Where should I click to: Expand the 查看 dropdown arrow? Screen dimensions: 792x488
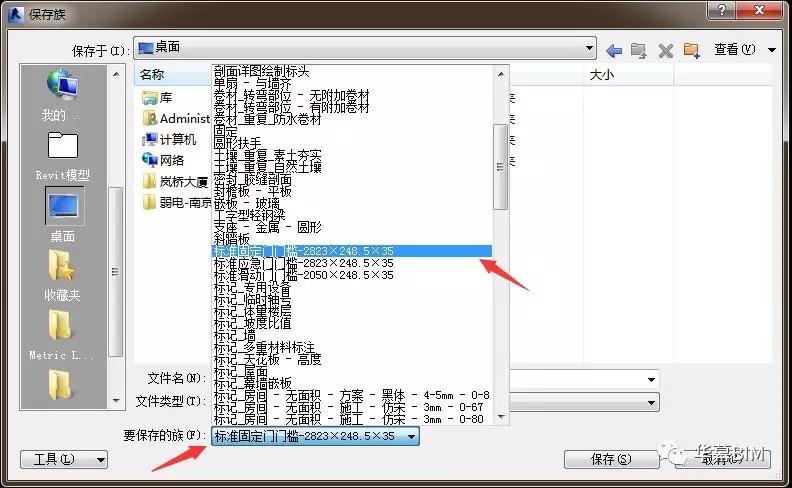click(772, 50)
